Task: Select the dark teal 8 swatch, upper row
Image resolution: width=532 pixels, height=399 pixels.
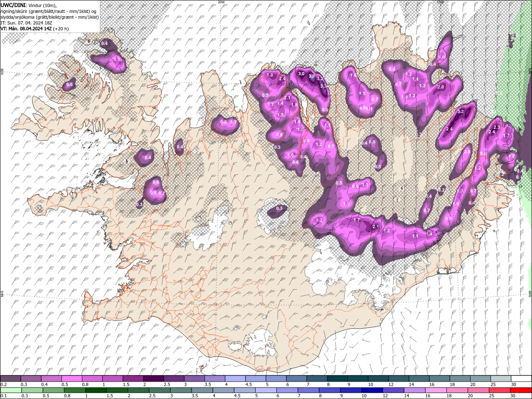Action: 337,378
